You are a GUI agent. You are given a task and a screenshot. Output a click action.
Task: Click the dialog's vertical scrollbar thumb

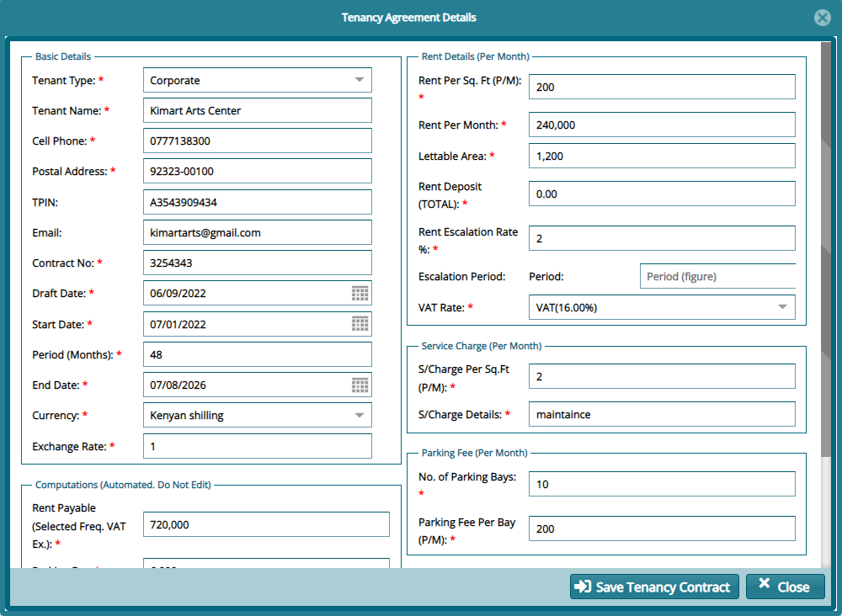(826, 249)
